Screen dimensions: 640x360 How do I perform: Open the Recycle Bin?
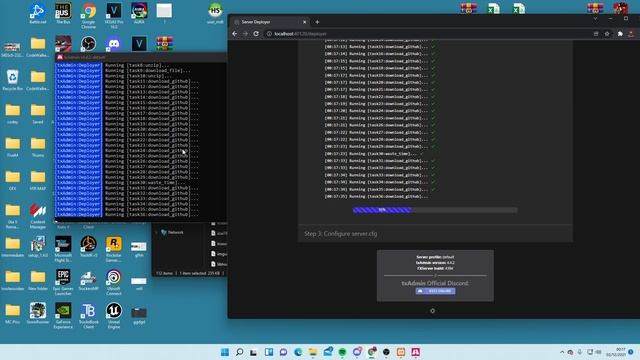click(x=12, y=80)
